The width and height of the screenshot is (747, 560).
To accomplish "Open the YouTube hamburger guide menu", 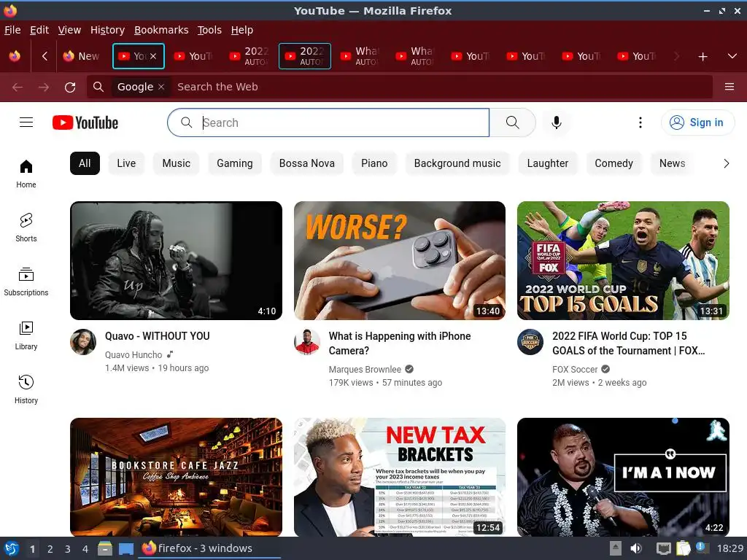I will [x=26, y=122].
